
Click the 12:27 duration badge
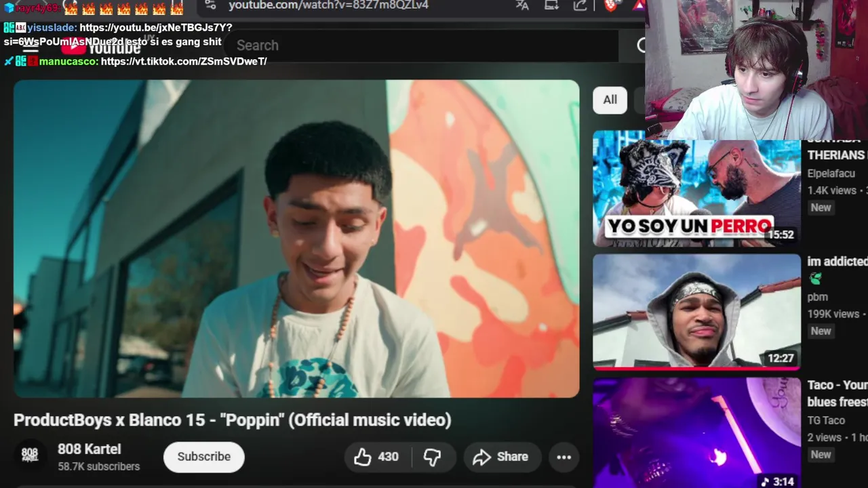pyautogui.click(x=781, y=358)
